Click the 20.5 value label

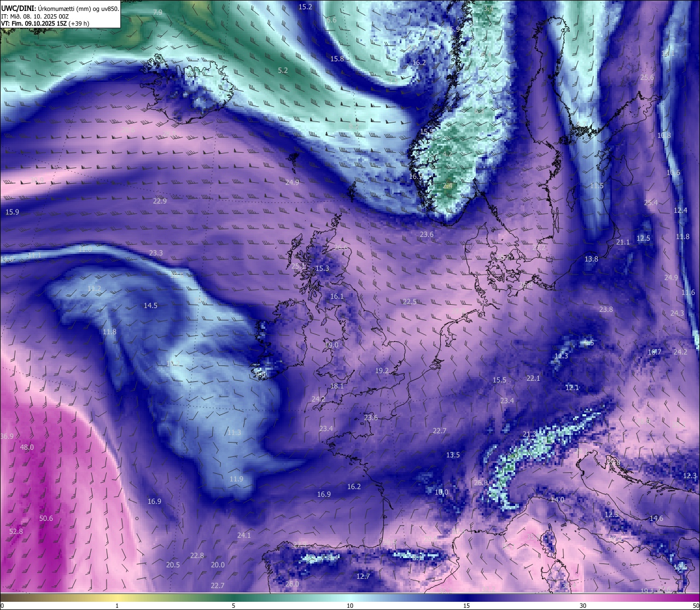point(173,565)
